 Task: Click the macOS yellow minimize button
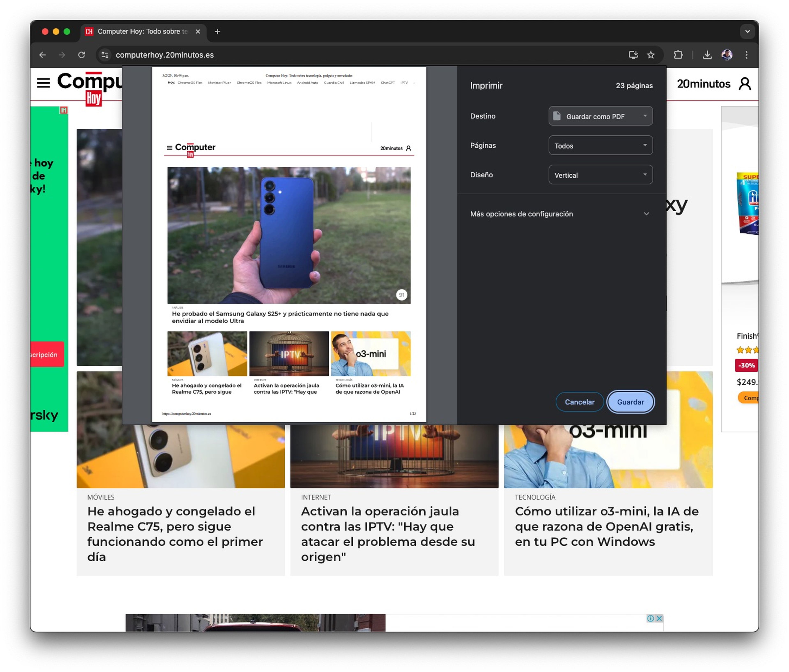[56, 32]
